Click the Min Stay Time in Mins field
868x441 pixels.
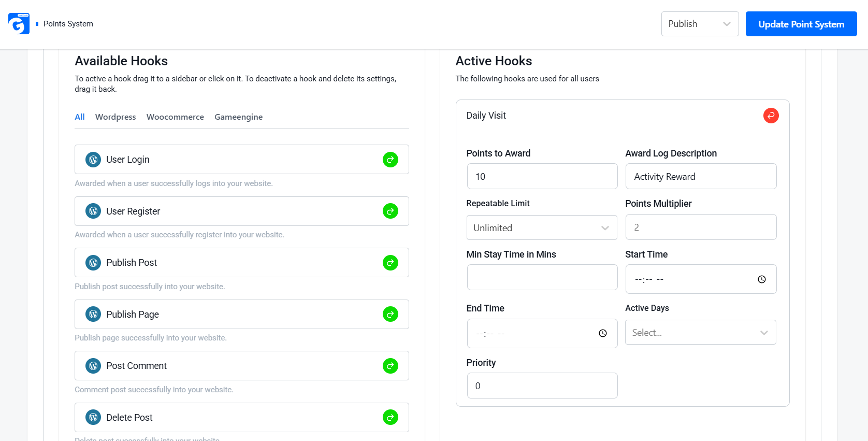(542, 277)
